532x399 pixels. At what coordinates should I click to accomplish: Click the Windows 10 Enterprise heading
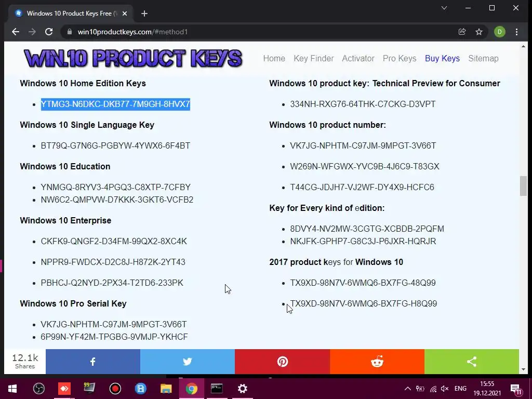tap(65, 220)
